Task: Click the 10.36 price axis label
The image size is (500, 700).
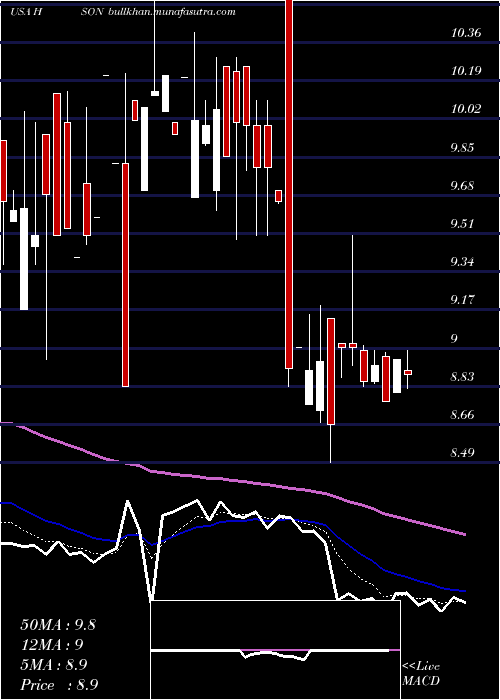Action: pos(466,33)
